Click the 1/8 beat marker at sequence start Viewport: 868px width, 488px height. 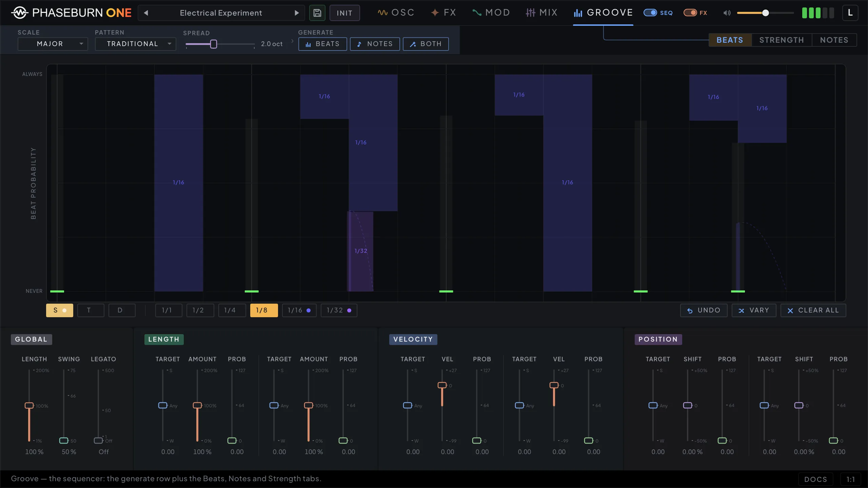[57, 291]
